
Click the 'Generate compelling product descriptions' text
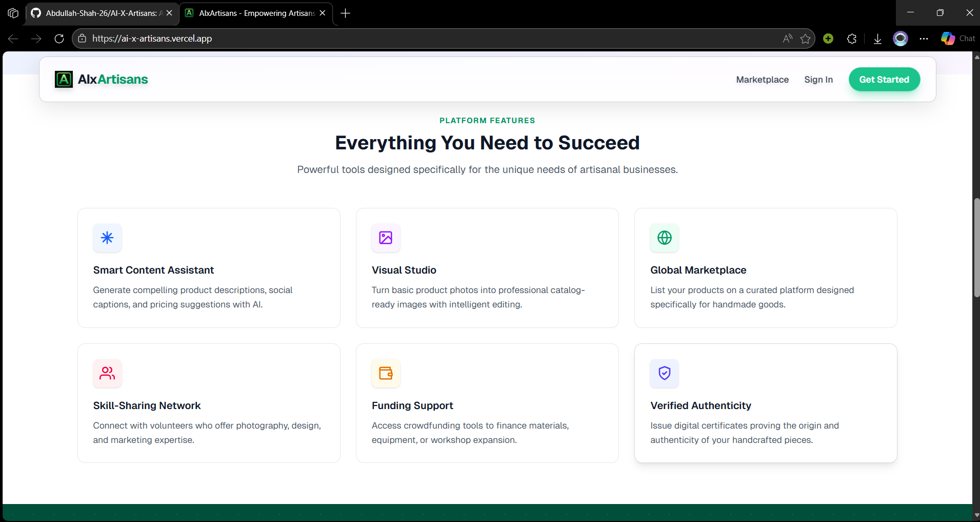[193, 297]
